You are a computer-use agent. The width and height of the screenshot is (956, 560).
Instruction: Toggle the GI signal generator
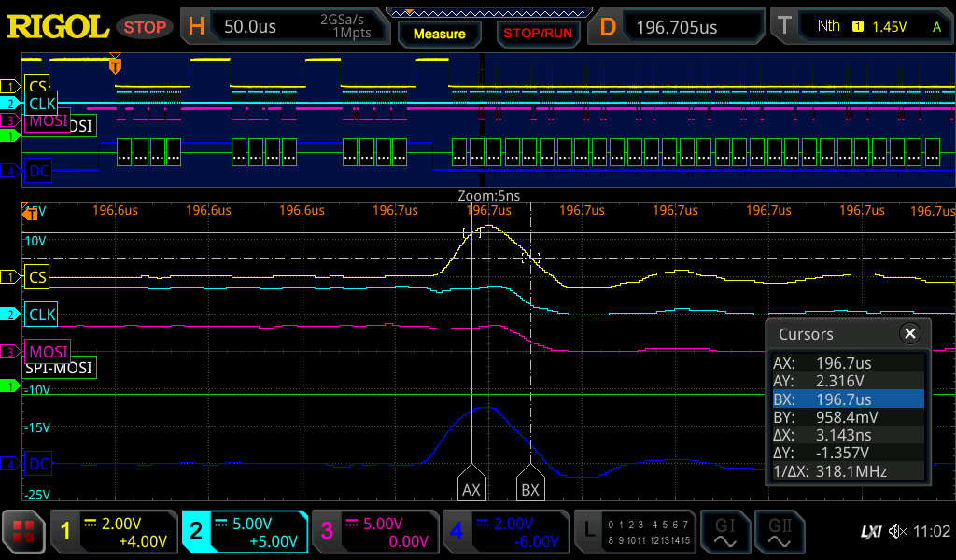pyautogui.click(x=724, y=531)
